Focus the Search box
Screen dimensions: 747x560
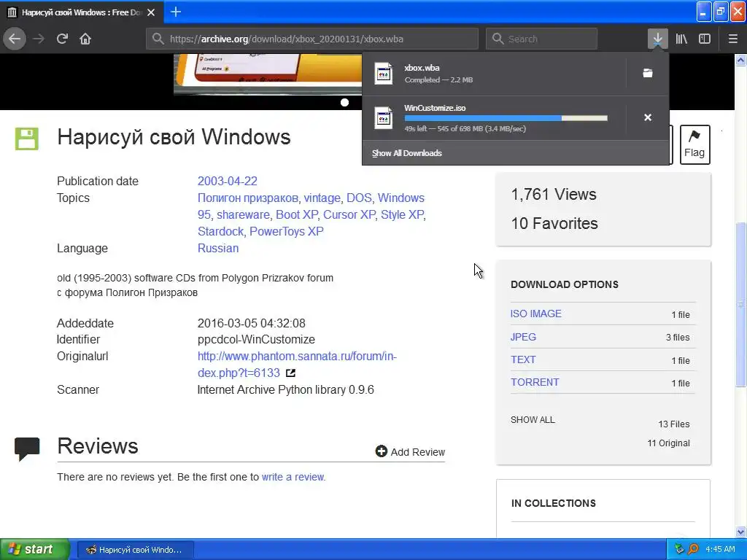541,39
